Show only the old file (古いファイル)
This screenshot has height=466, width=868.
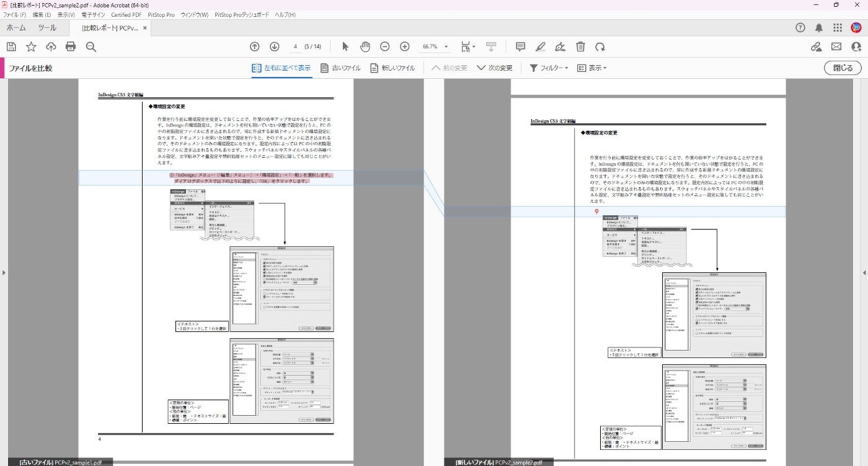click(x=340, y=68)
